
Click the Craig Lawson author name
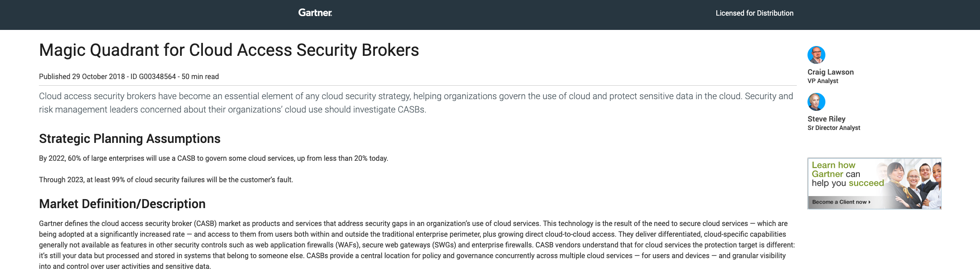(830, 72)
